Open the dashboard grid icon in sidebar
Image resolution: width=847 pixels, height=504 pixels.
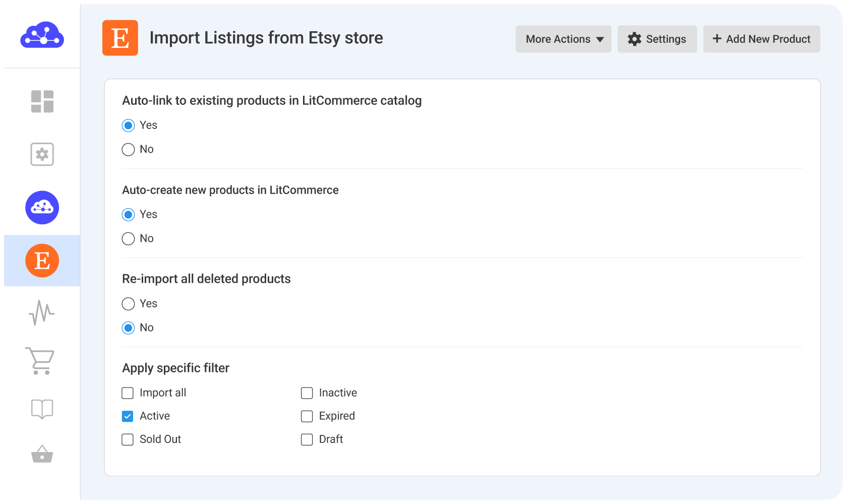click(x=42, y=101)
